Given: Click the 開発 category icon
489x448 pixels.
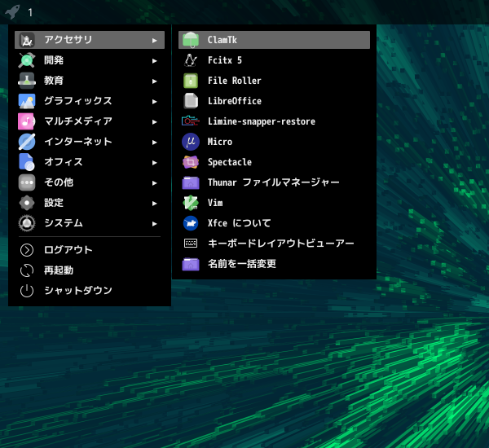Looking at the screenshot, I should click(x=27, y=60).
